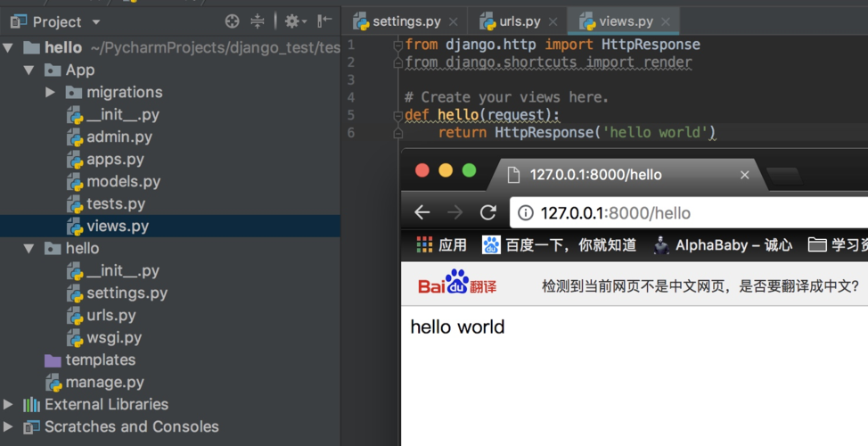Click the hello world page text
Screen dimensions: 868x446
coord(457,326)
